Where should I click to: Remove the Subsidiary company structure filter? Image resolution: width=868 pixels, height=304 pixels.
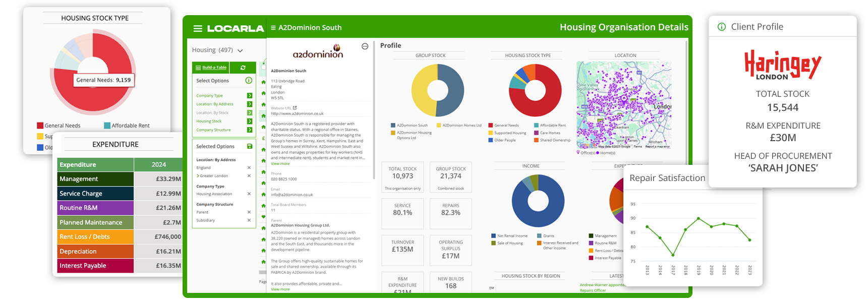point(249,220)
